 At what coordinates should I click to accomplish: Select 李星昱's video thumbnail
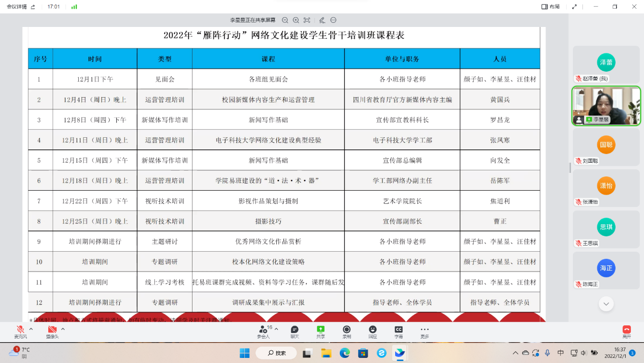(x=606, y=106)
